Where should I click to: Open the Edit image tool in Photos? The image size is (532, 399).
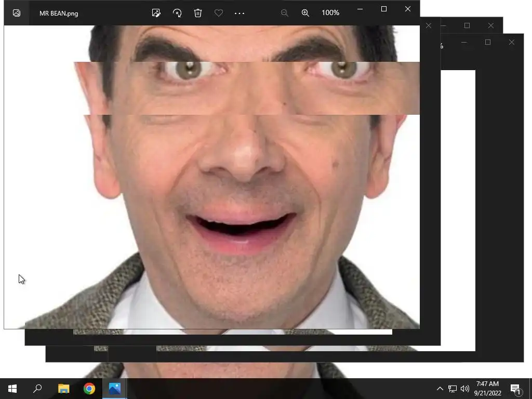[156, 13]
